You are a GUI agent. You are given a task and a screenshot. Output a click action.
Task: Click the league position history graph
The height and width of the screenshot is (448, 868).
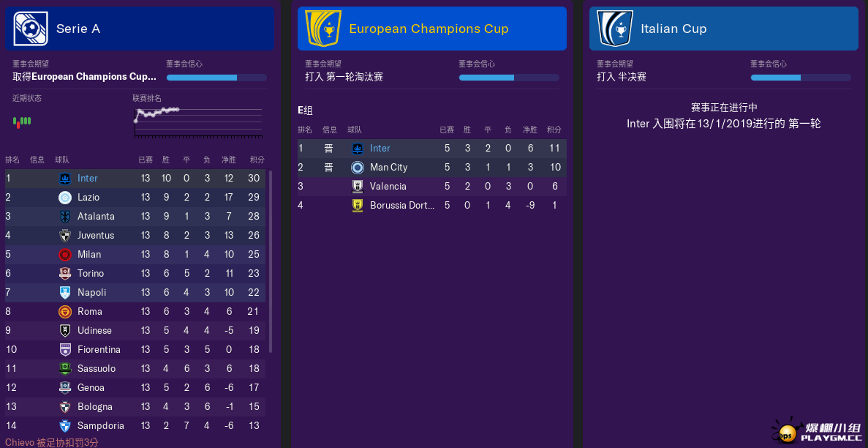[x=198, y=122]
